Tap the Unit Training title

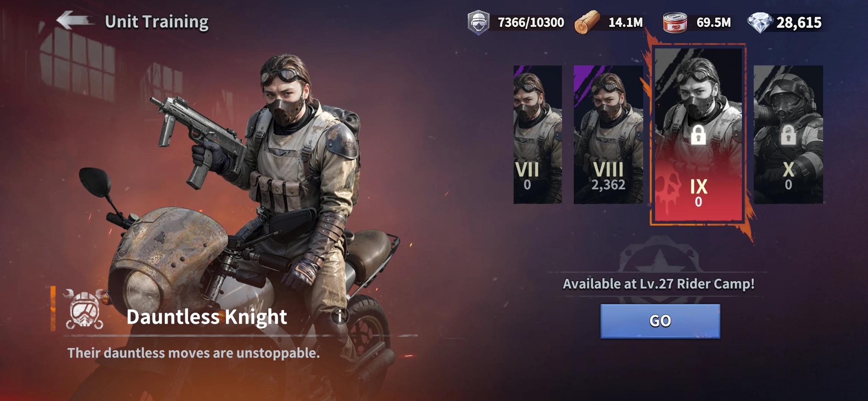click(157, 22)
